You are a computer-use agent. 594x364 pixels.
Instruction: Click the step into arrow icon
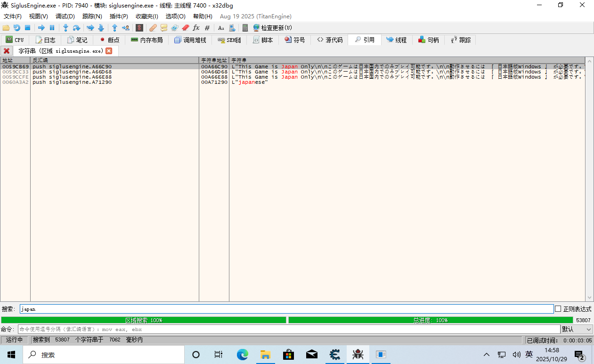coord(65,28)
